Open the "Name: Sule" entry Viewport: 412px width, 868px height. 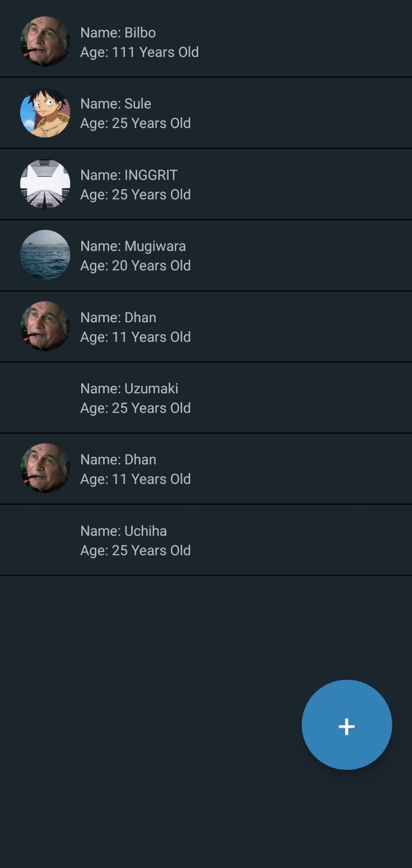point(115,104)
